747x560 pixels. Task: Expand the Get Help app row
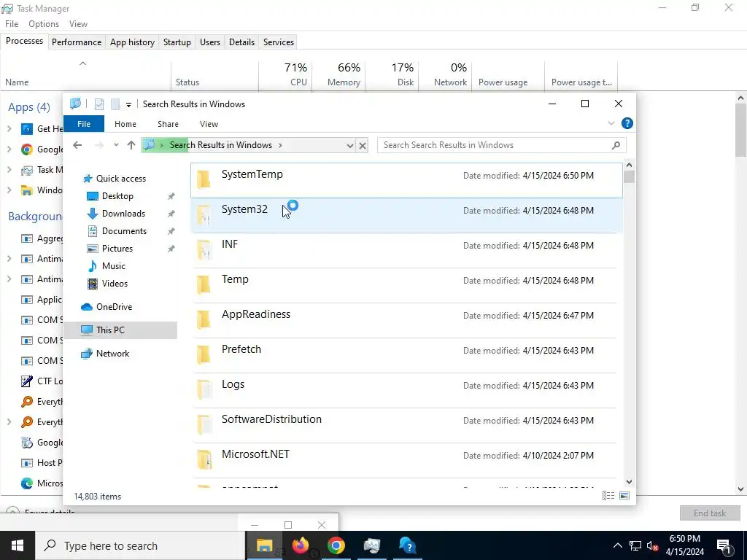[9, 128]
